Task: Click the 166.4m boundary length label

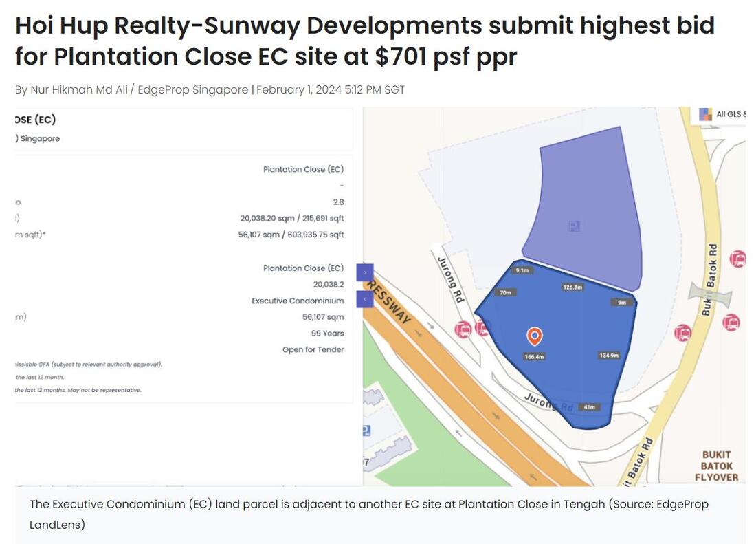Action: click(x=534, y=356)
